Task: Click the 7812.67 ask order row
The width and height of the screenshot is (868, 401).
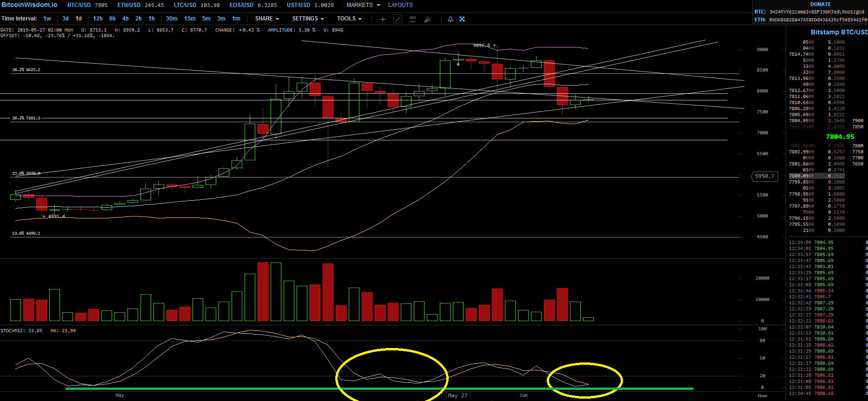Action: 817,91
